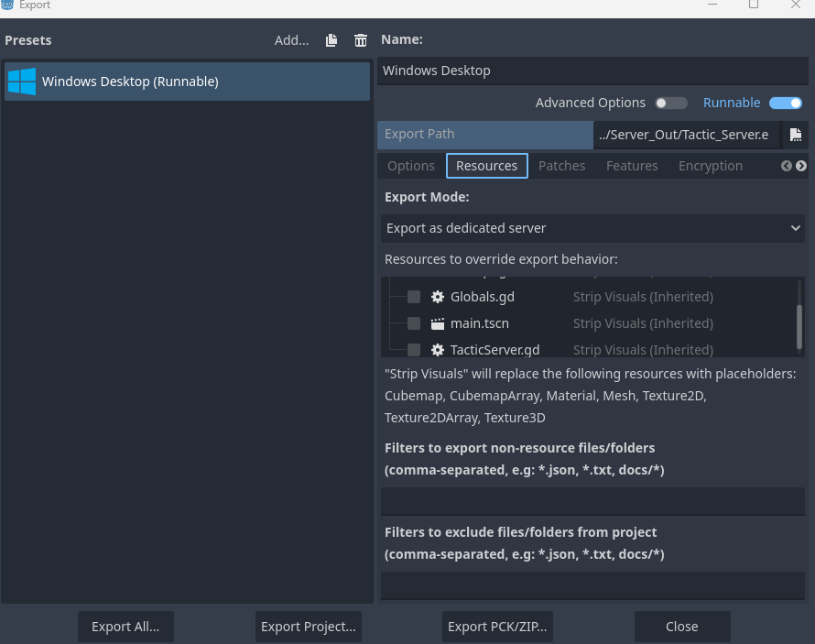The height and width of the screenshot is (644, 815).
Task: Switch to the Options tab
Action: point(410,166)
